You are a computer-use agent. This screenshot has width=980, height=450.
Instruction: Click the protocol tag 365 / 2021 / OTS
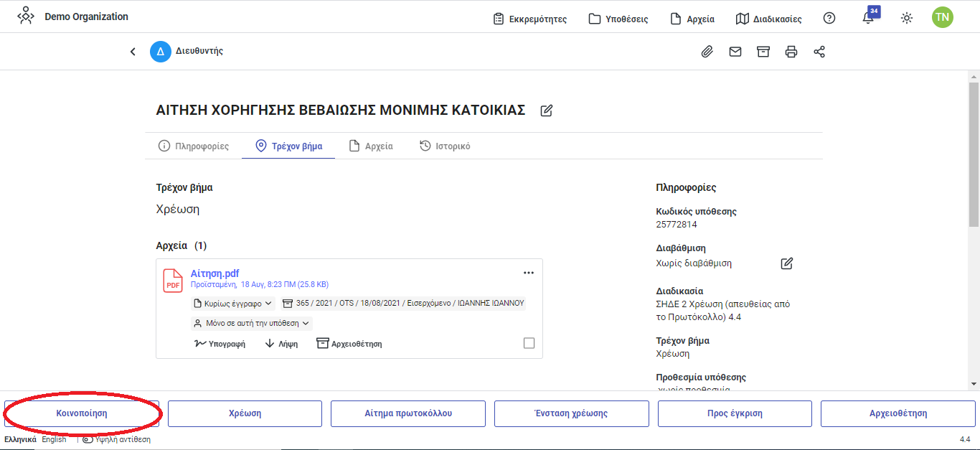point(404,304)
